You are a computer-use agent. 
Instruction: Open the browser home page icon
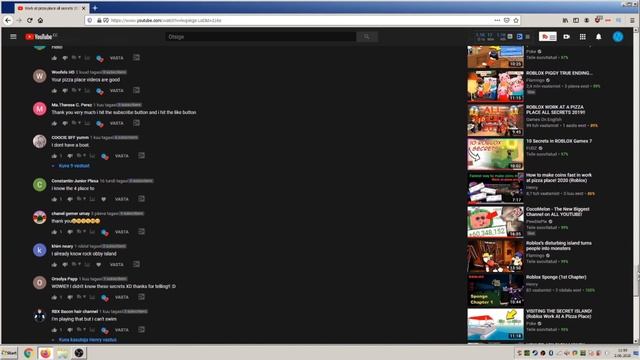coord(40,20)
